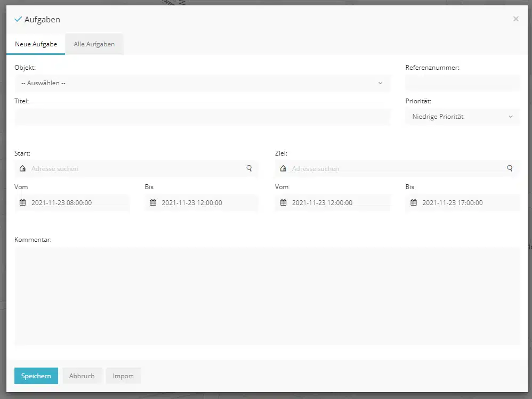Viewport: 532px width, 399px height.
Task: Open calendar icon for Start Vom date
Action: pyautogui.click(x=23, y=203)
